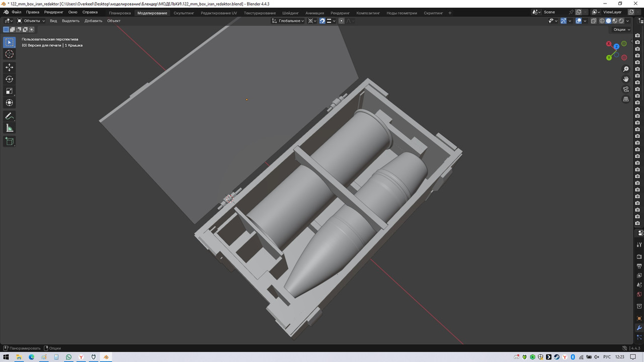Open the editor type dropdown in the viewport header
This screenshot has width=644, height=362.
click(x=9, y=21)
